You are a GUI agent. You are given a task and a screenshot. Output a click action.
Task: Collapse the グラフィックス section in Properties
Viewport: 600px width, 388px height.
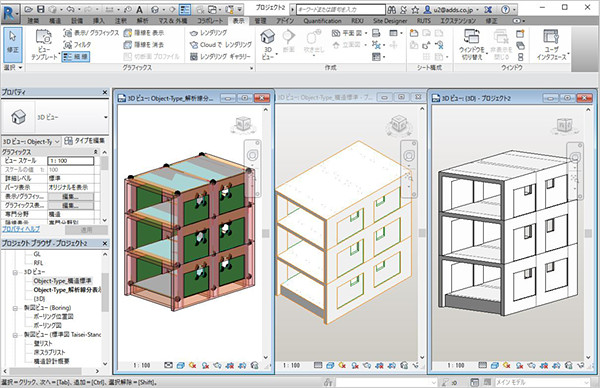point(96,152)
